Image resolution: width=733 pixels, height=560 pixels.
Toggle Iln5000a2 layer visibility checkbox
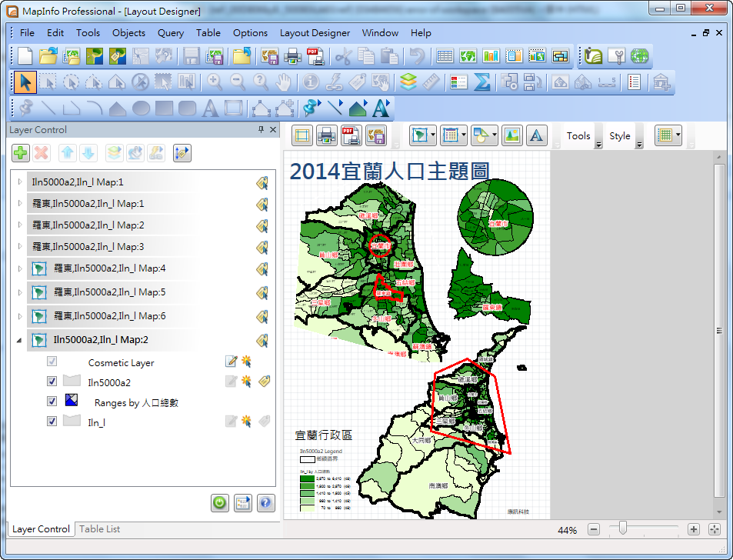52,381
